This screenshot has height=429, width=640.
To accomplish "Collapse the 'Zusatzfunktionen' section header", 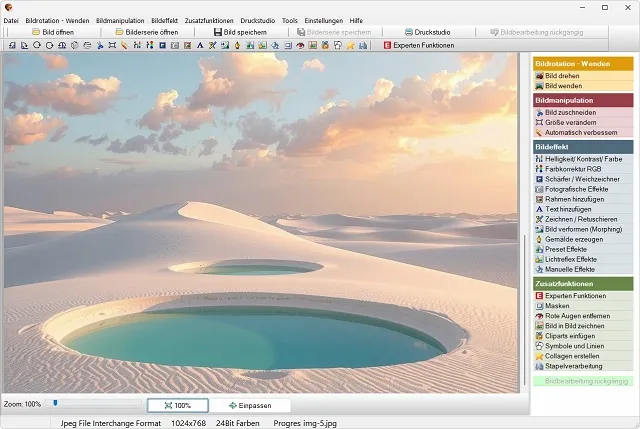I will click(x=582, y=284).
